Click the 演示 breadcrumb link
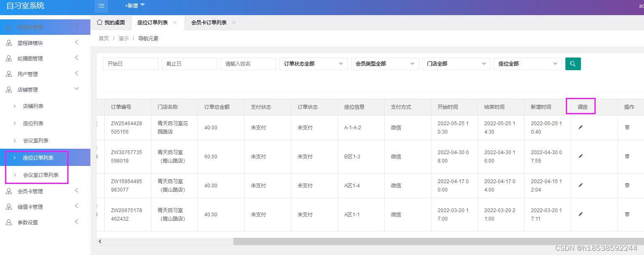The width and height of the screenshot is (644, 255). pos(124,39)
